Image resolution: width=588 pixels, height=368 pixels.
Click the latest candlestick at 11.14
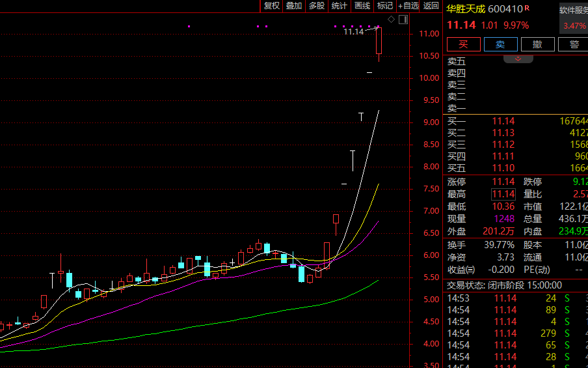[379, 41]
